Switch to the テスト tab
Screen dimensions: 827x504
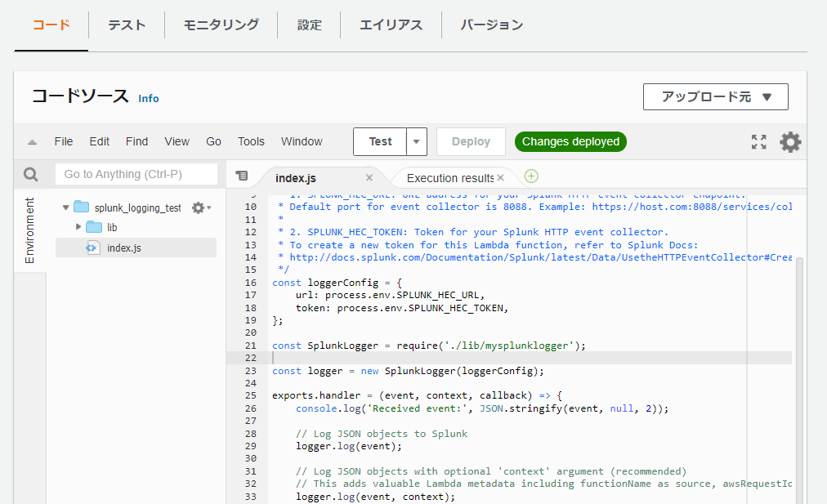pos(127,25)
